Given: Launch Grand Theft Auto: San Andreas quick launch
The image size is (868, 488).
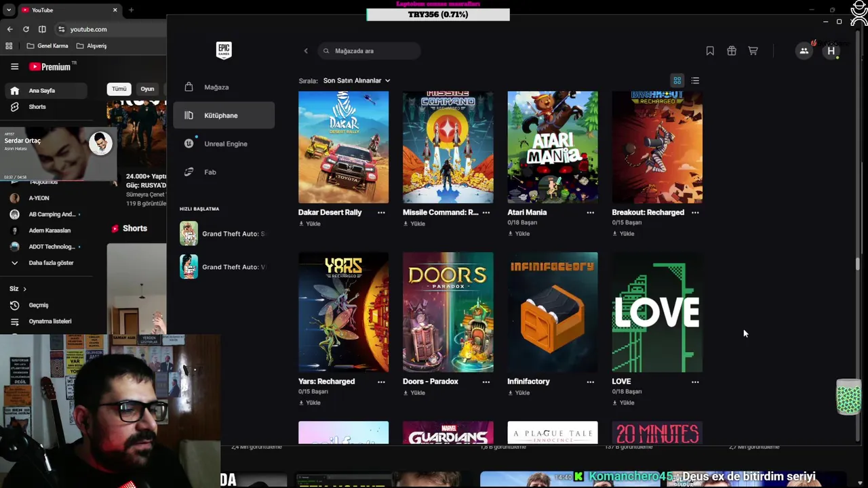Looking at the screenshot, I should pyautogui.click(x=224, y=234).
